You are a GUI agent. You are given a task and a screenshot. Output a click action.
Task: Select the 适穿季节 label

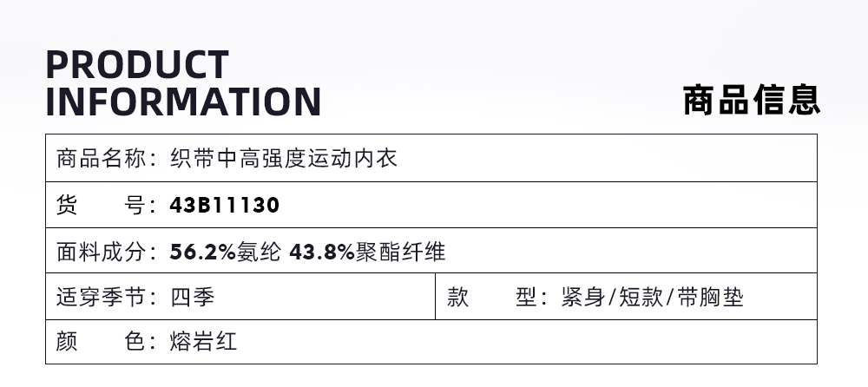coord(102,298)
